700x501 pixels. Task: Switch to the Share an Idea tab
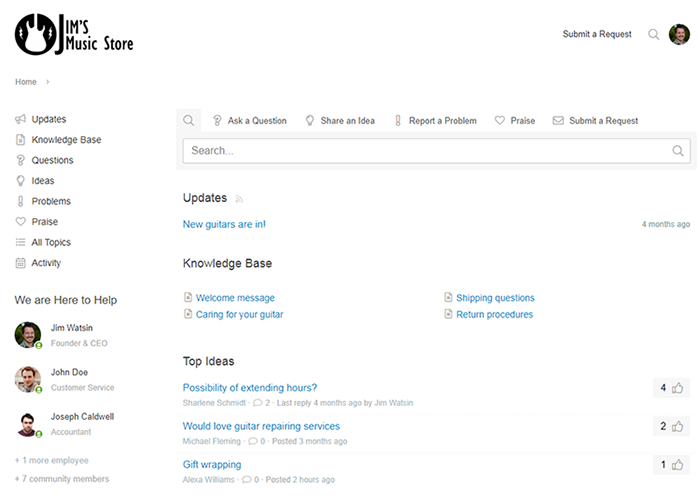pos(340,121)
